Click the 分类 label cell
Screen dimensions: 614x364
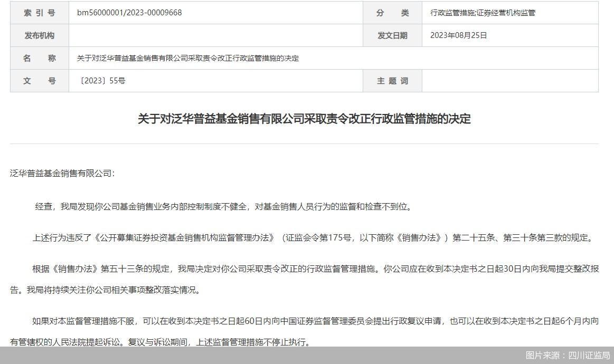click(392, 13)
